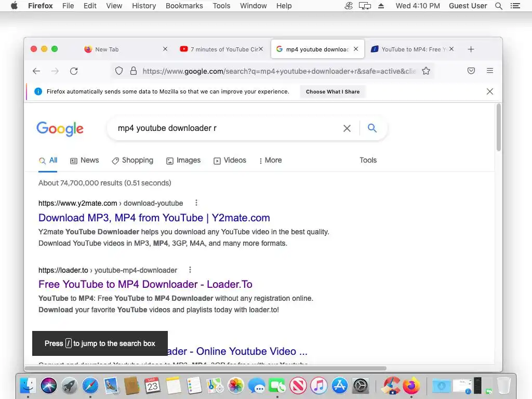View site security padlock info
Image resolution: width=532 pixels, height=399 pixels.
tap(134, 71)
